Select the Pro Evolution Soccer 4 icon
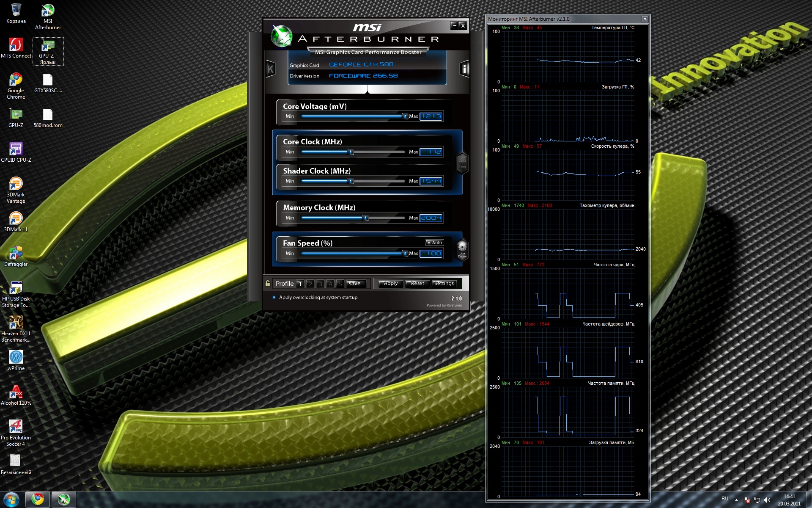 (16, 433)
